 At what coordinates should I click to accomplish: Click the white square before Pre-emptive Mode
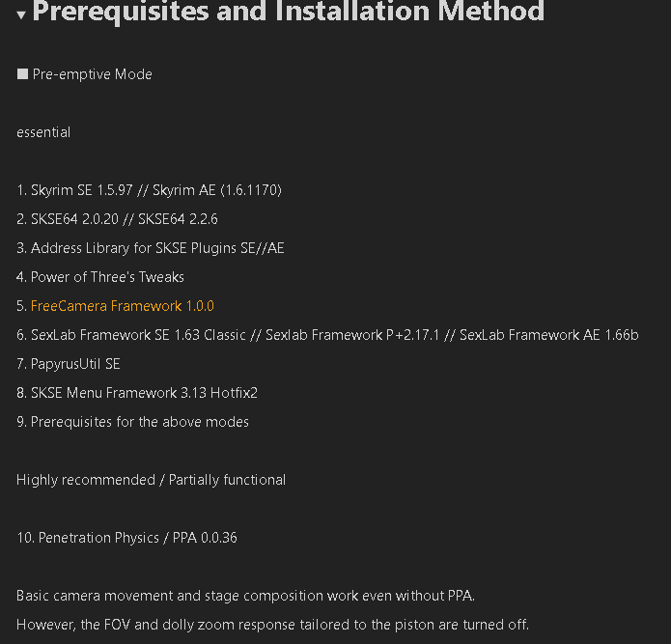(x=22, y=74)
